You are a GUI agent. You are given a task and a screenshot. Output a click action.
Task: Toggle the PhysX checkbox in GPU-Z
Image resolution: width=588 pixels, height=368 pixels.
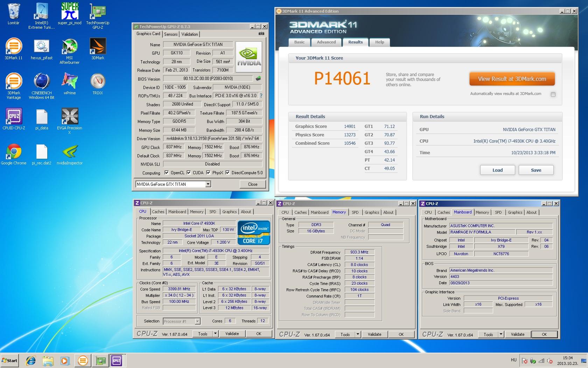click(x=209, y=172)
